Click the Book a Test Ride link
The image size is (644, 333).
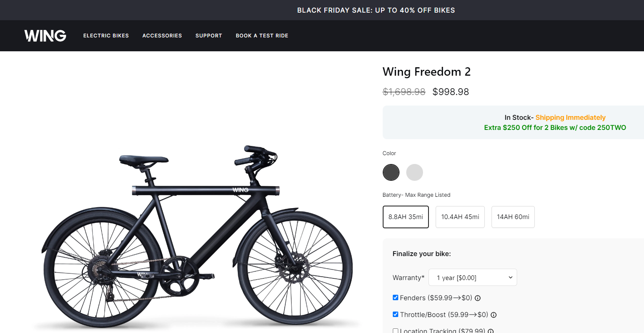click(262, 36)
